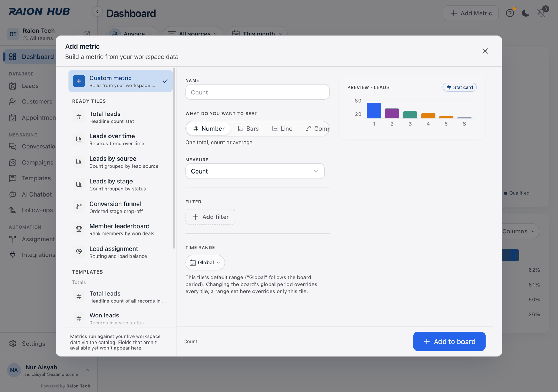Click the Stat card badge in preview
Viewport: 558px width, 392px height.
[x=460, y=87]
